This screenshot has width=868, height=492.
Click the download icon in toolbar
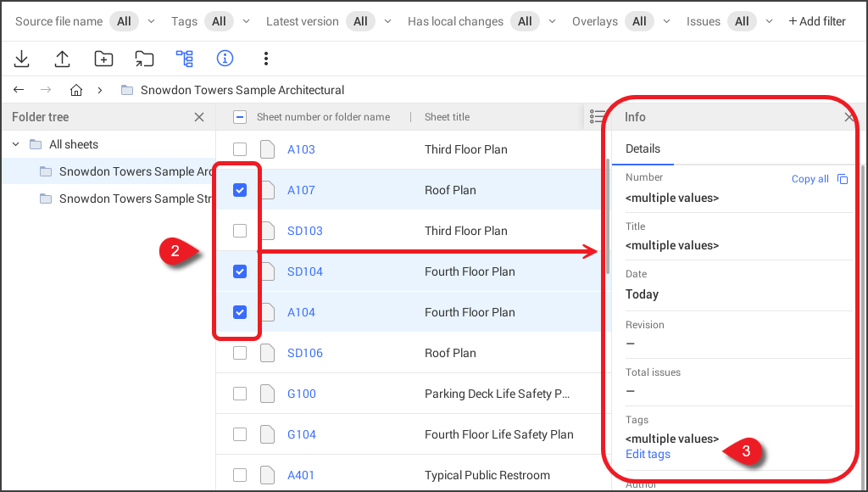tap(22, 59)
